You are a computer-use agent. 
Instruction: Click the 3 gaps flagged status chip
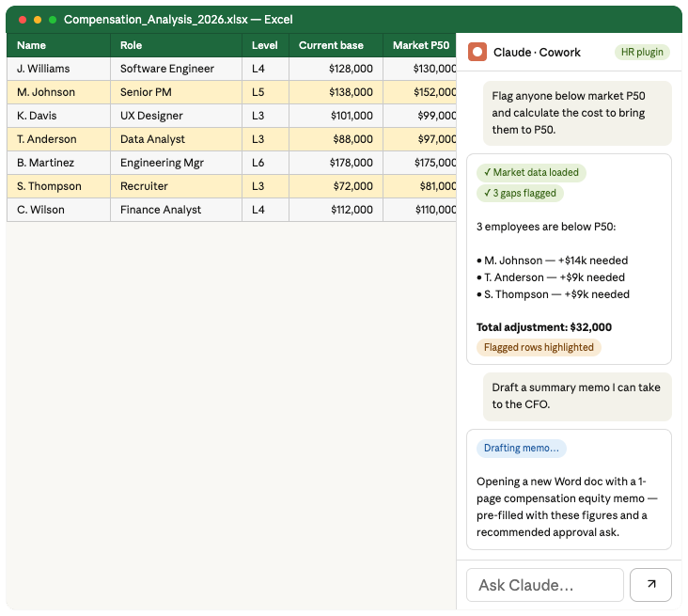[520, 193]
